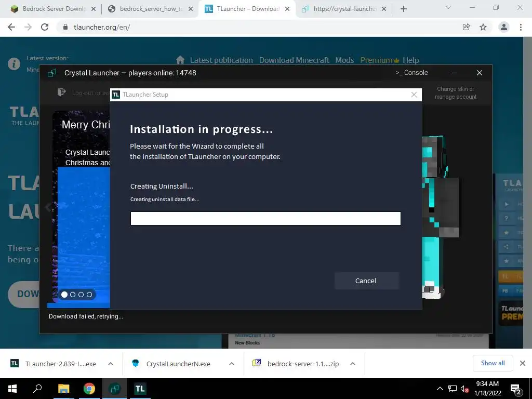Open Download Minecraft menu item
Screen dimensions: 532x399
point(294,60)
